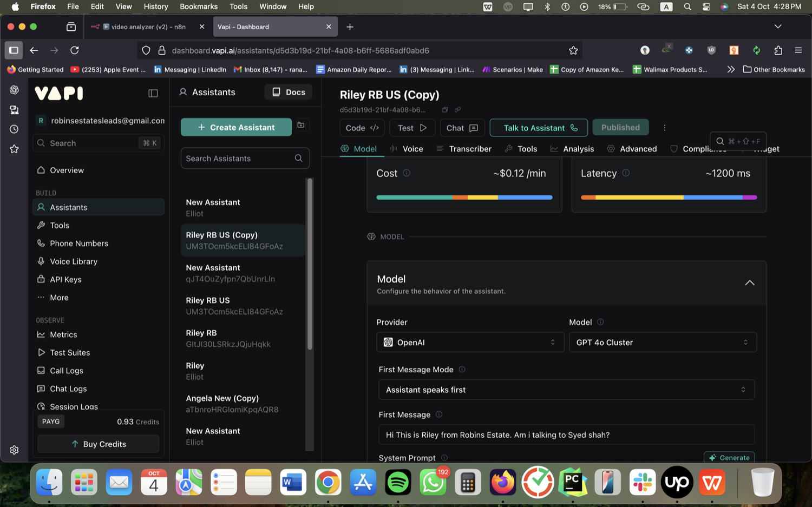The image size is (812, 507).
Task: Click the Create Assistant button
Action: [236, 128]
